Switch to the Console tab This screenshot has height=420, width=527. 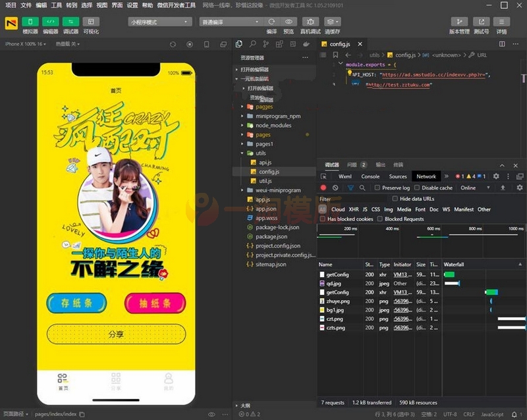pos(370,176)
